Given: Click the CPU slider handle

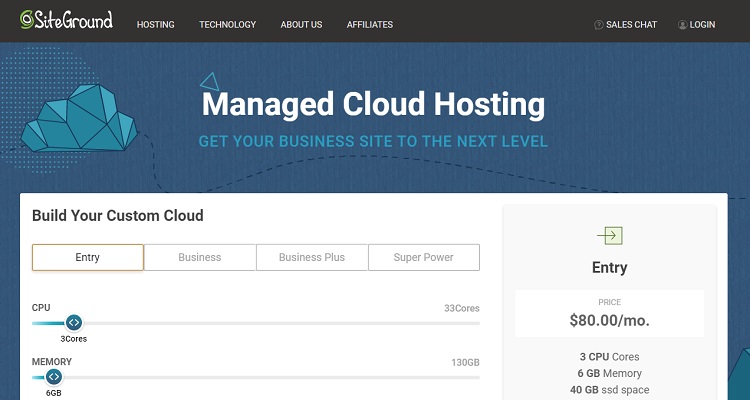Looking at the screenshot, I should click(74, 323).
